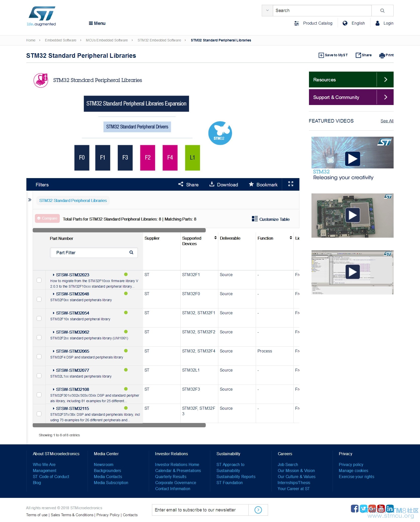Screen dimensions: 420x522
Task: Click the Part Filter magnifier icon
Action: [131, 252]
